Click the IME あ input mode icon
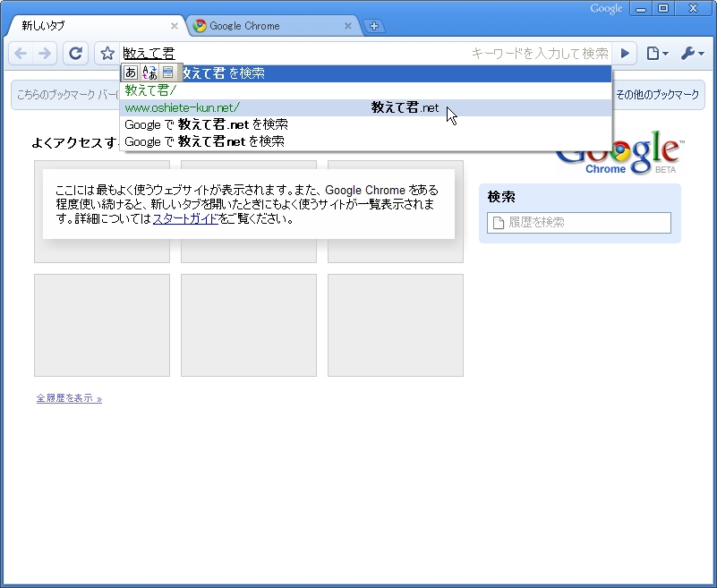The image size is (717, 588). click(x=131, y=72)
